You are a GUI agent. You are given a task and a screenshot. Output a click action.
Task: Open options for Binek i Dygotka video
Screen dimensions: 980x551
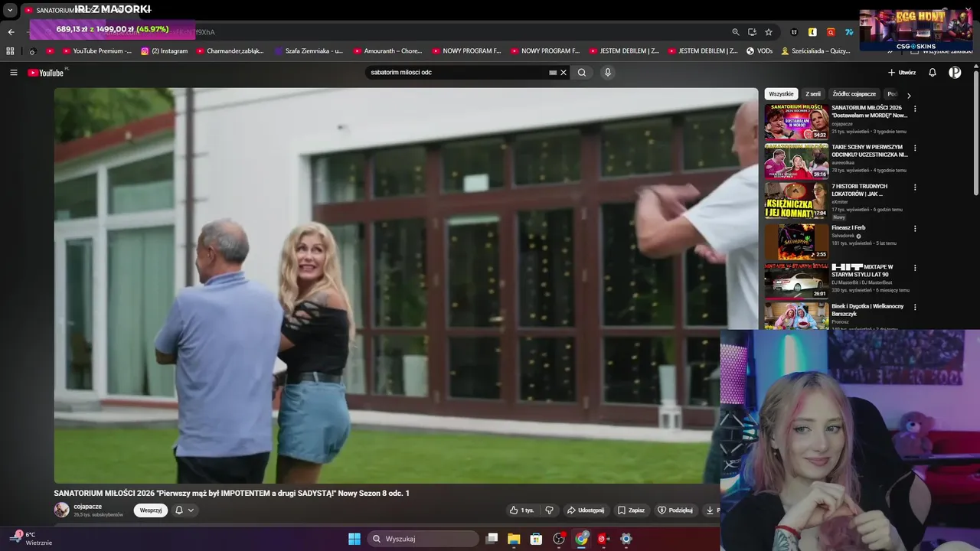tap(915, 307)
